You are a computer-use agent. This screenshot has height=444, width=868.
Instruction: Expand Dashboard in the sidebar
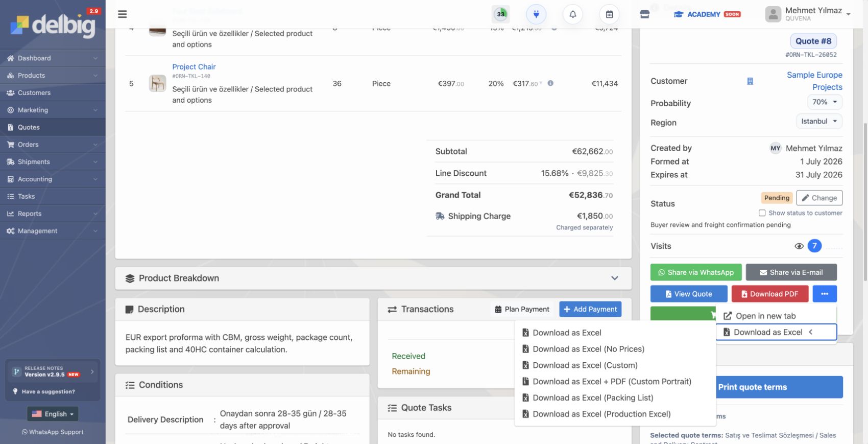click(x=53, y=58)
